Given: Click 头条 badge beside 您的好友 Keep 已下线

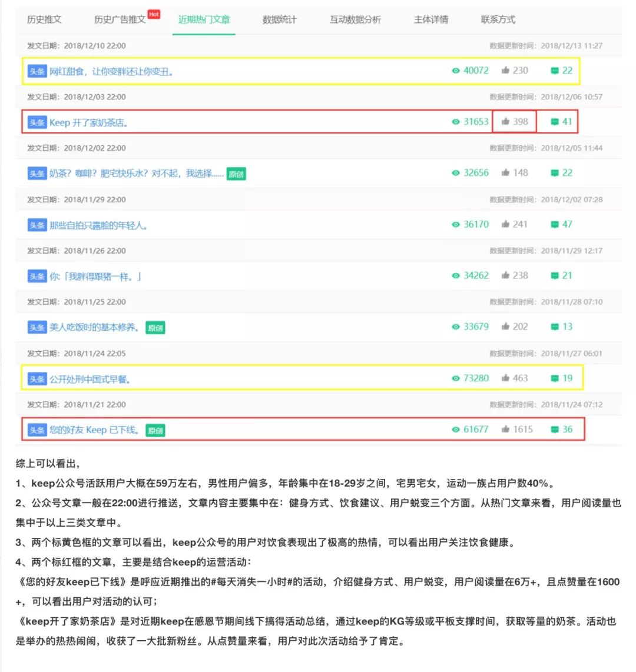Looking at the screenshot, I should pos(37,430).
